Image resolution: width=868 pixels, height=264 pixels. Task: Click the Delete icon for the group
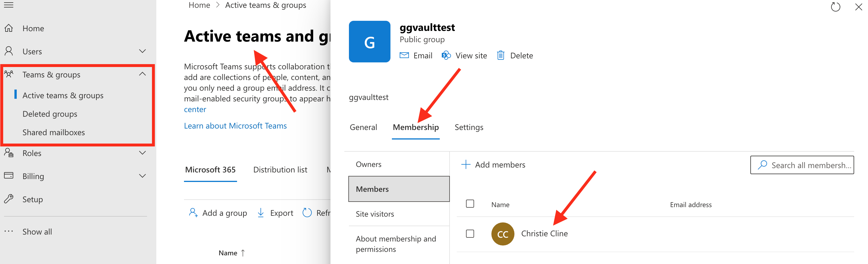point(501,55)
